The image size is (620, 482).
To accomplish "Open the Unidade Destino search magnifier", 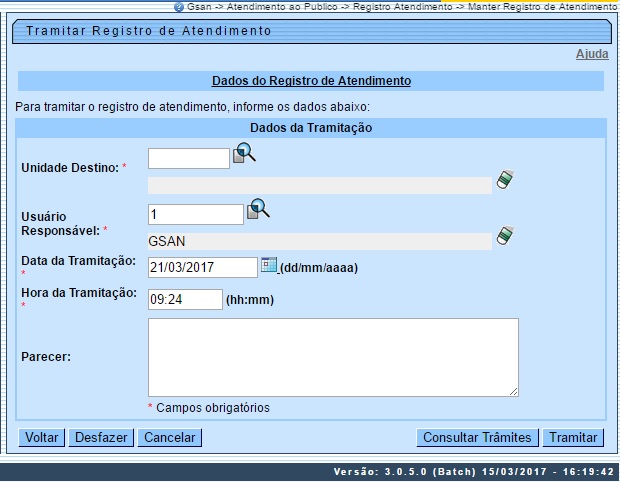I will tap(245, 154).
